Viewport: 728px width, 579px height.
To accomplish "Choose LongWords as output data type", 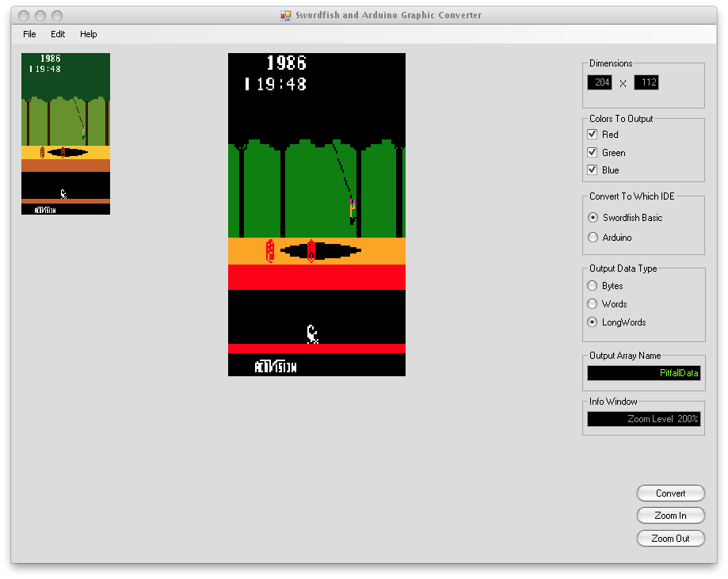I will click(592, 322).
